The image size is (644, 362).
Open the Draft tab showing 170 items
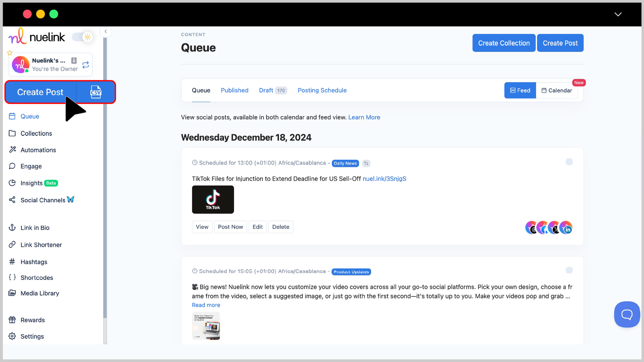pyautogui.click(x=272, y=90)
